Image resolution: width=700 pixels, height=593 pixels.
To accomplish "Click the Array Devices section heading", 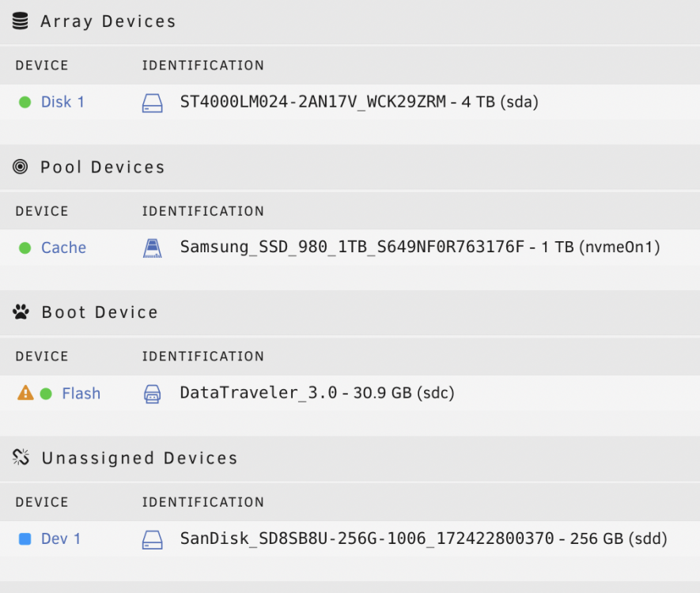I will [x=108, y=21].
